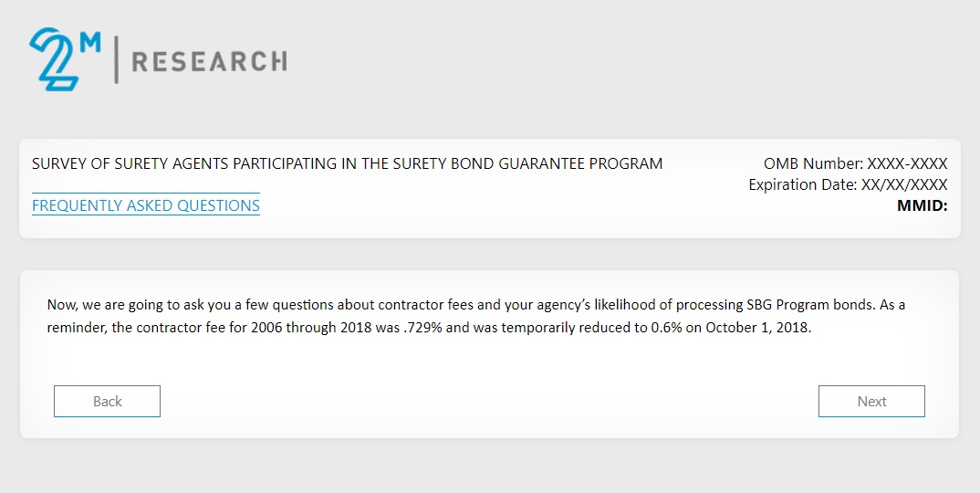Open the Frequently Asked Questions link
980x493 pixels.
tap(146, 205)
